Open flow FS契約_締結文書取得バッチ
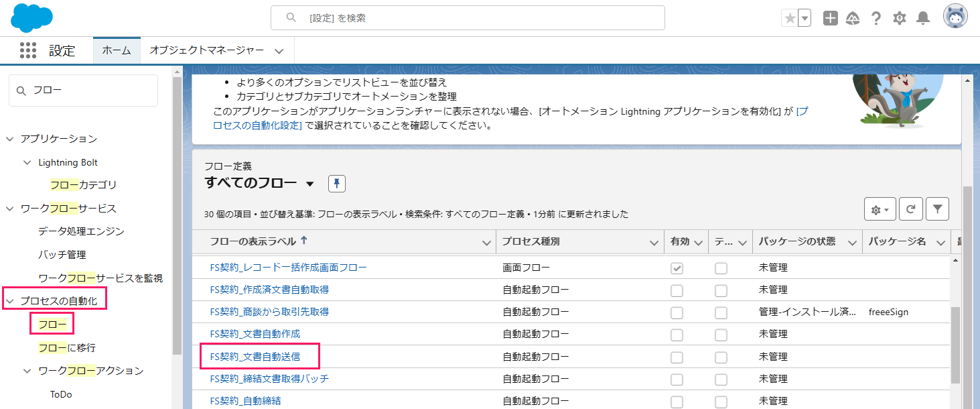 269,379
